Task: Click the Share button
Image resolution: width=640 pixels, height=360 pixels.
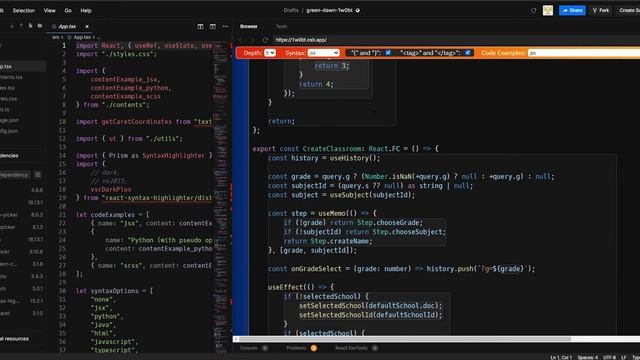Action: pos(572,11)
